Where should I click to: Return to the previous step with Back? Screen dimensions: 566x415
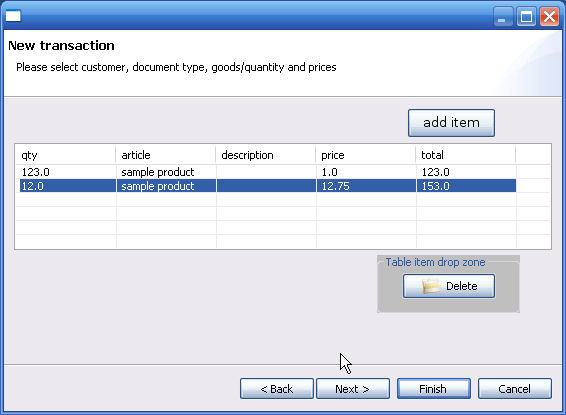coord(277,389)
